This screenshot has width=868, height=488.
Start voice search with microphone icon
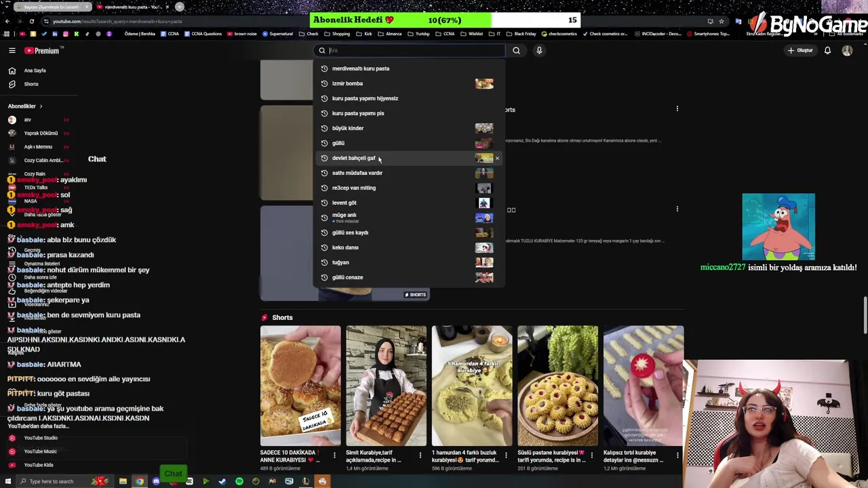[x=539, y=50]
